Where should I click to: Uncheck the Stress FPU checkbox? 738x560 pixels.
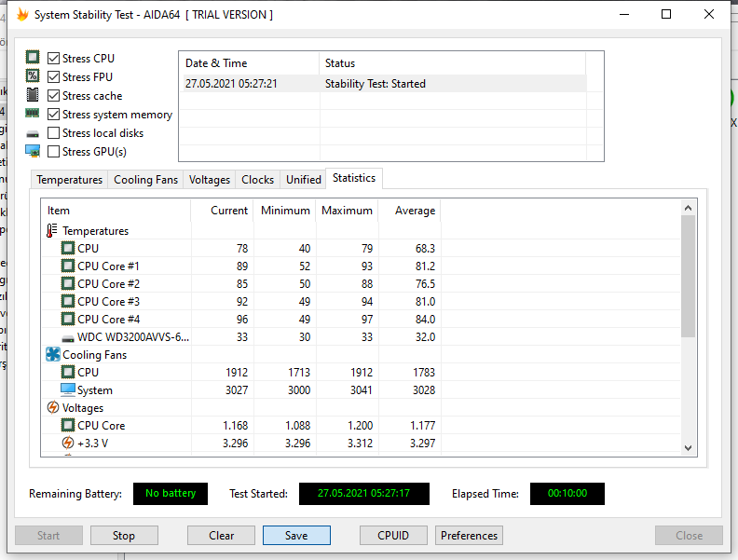(x=54, y=76)
